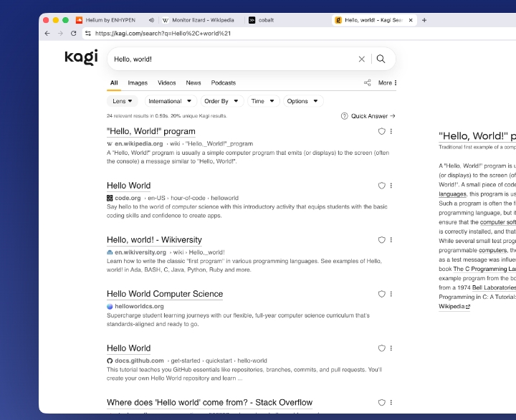Open the Time filter dropdown

(x=263, y=101)
